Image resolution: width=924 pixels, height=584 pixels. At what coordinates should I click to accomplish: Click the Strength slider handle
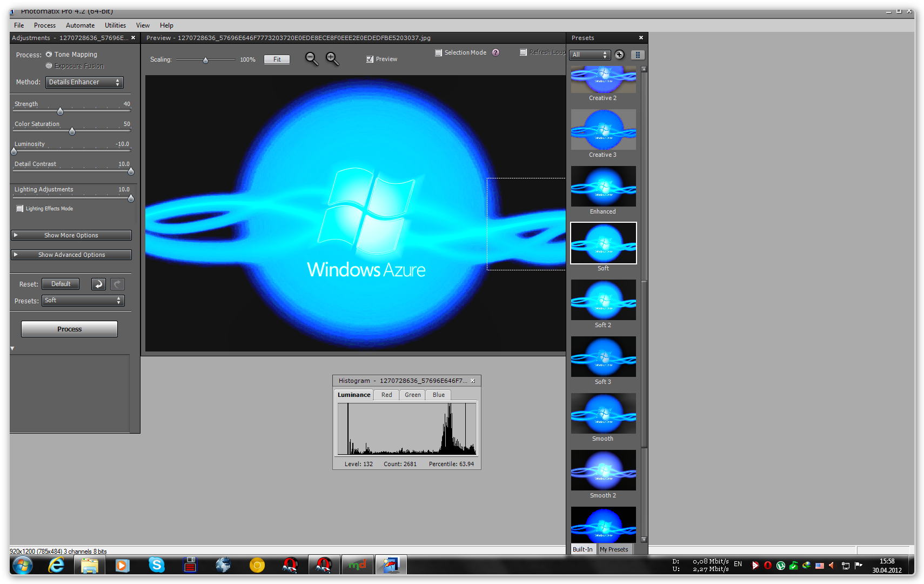(x=60, y=111)
